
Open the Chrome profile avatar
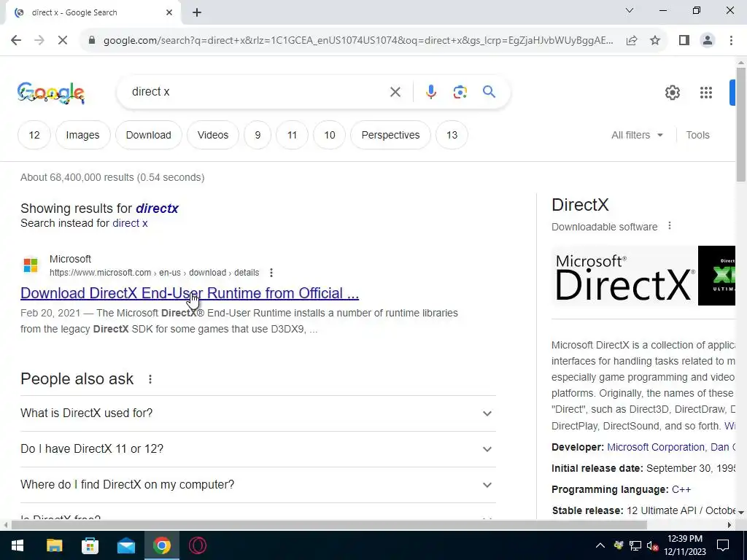[x=708, y=40]
